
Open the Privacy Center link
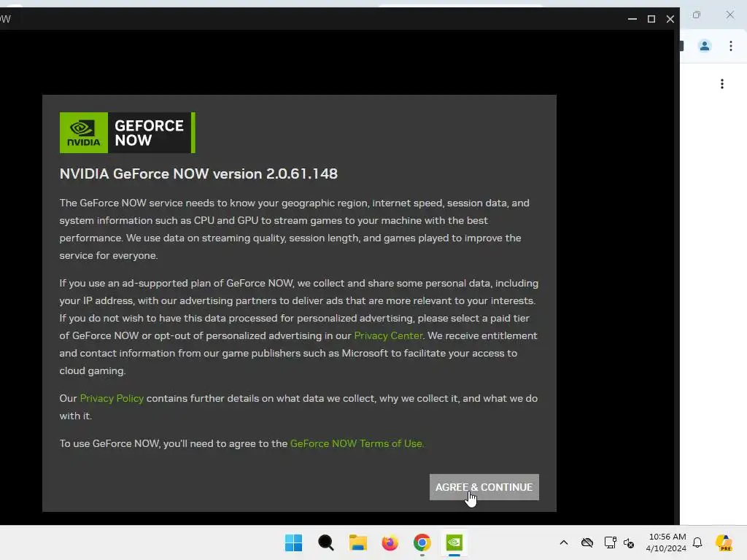[388, 335]
